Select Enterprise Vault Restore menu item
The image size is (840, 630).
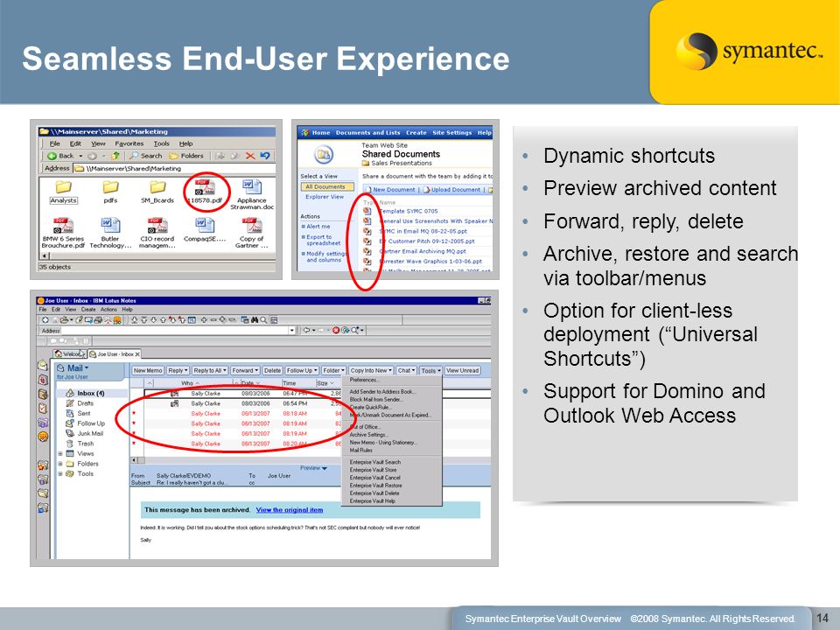click(x=375, y=486)
